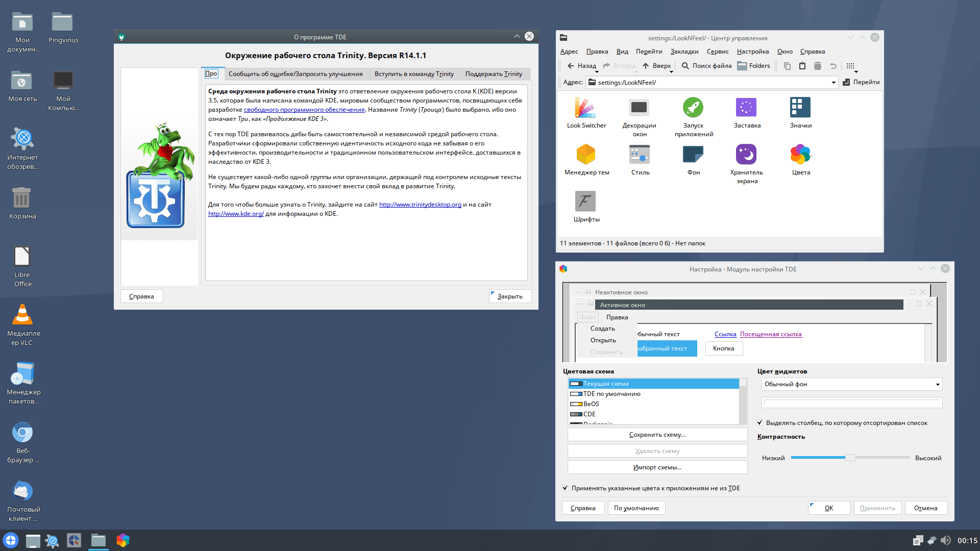Image resolution: width=980 pixels, height=551 pixels.
Task: Click the color scheme list scrollbar
Action: (743, 401)
